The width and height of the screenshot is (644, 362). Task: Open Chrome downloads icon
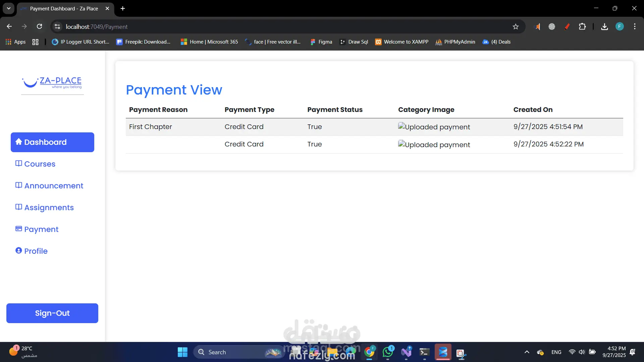[x=604, y=27]
